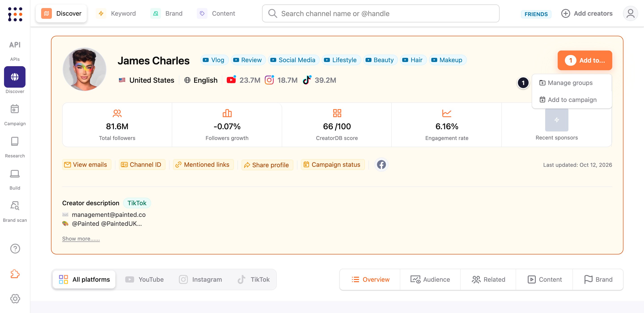The height and width of the screenshot is (313, 644).
Task: Open the Facebook profile icon
Action: point(381,165)
